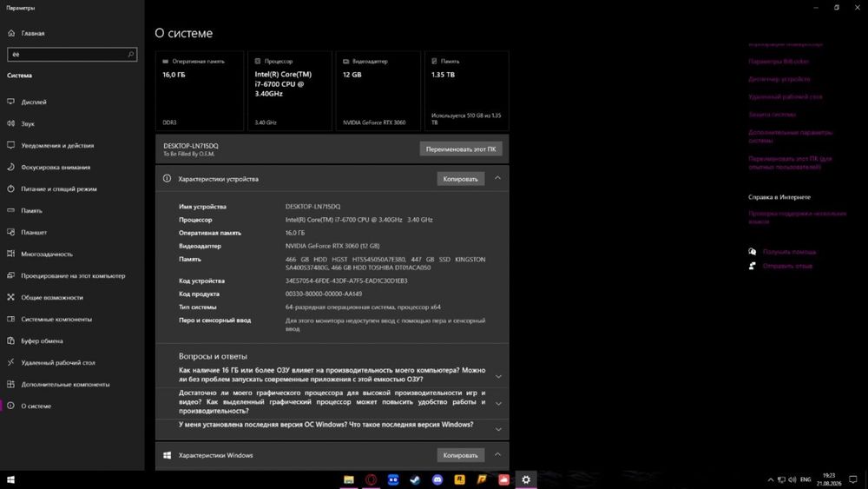Open the notification center icon
This screenshot has width=868, height=489.
coord(853,479)
